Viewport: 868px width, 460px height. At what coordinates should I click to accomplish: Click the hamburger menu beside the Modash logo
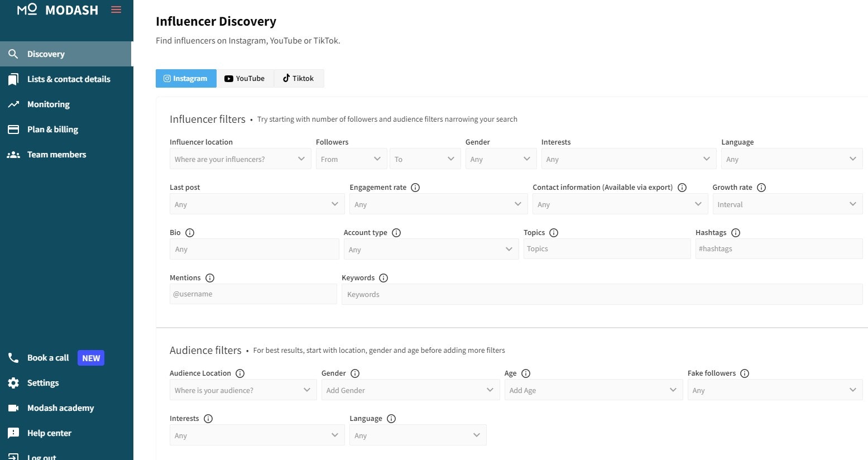click(116, 9)
